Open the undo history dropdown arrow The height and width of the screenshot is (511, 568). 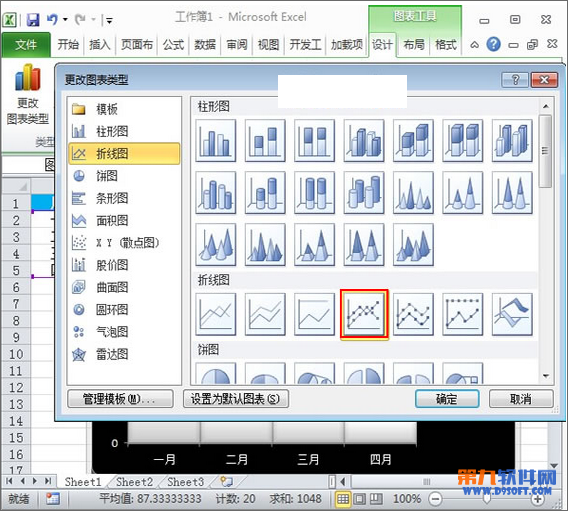click(65, 19)
